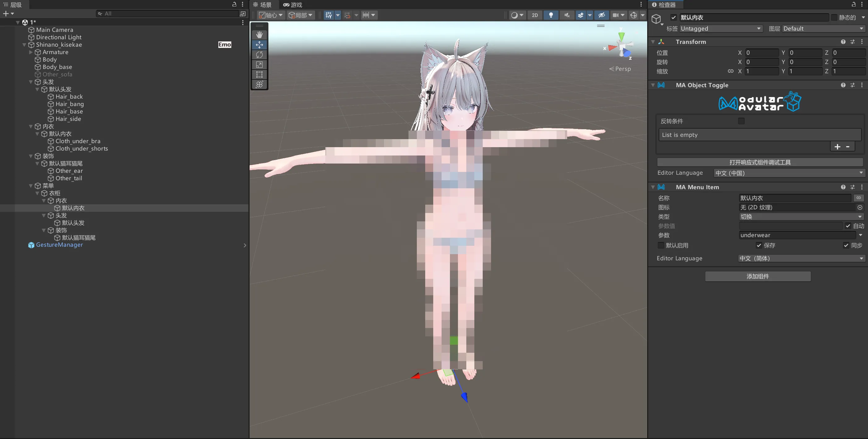Toggle the Gizmos globe icon
The width and height of the screenshot is (868, 439).
coord(634,15)
